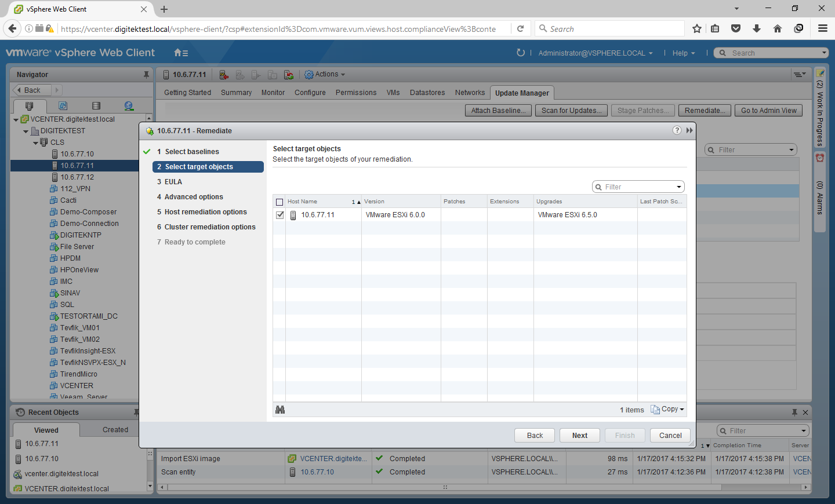The height and width of the screenshot is (504, 835).
Task: Click 10.6.77.10 link in Recent Tasks
Action: [317, 472]
